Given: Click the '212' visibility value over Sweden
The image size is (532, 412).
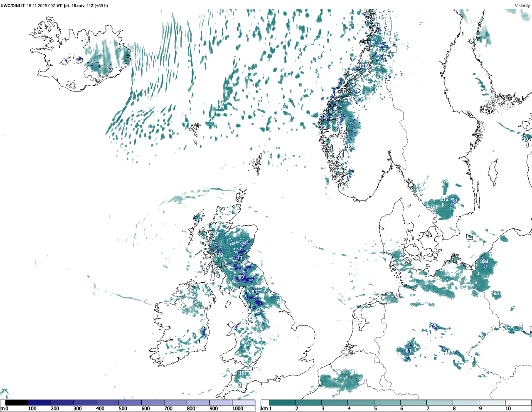Looking at the screenshot, I should pos(444,199).
